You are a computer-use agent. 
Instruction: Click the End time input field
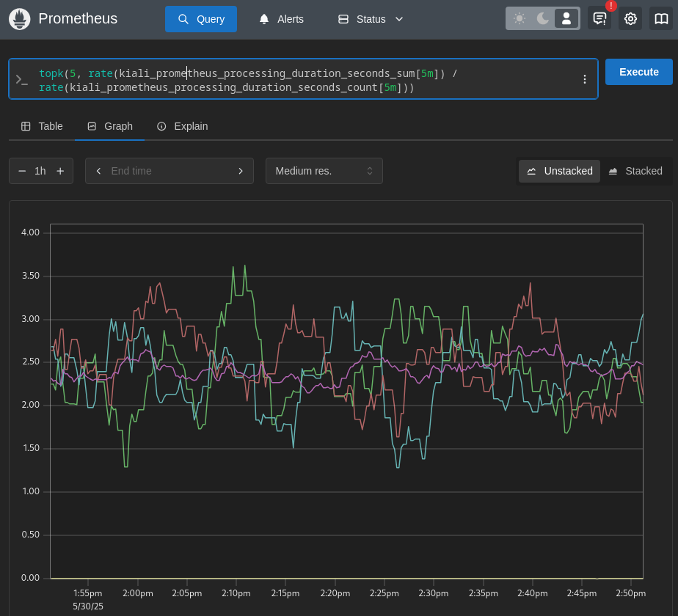169,170
